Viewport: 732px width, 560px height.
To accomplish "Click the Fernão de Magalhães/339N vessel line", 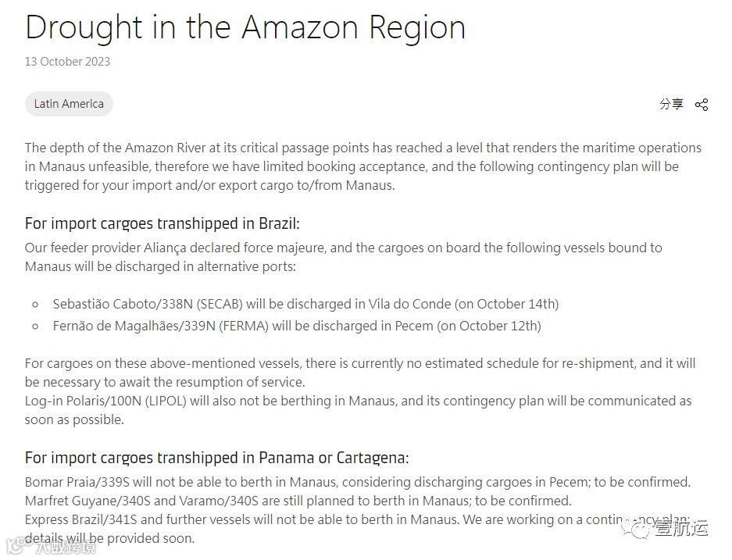I will [x=297, y=326].
